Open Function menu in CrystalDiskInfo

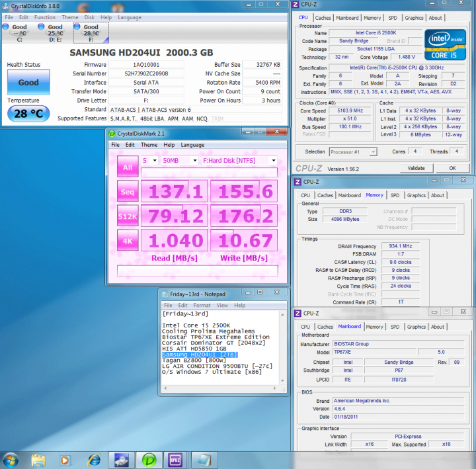click(45, 17)
